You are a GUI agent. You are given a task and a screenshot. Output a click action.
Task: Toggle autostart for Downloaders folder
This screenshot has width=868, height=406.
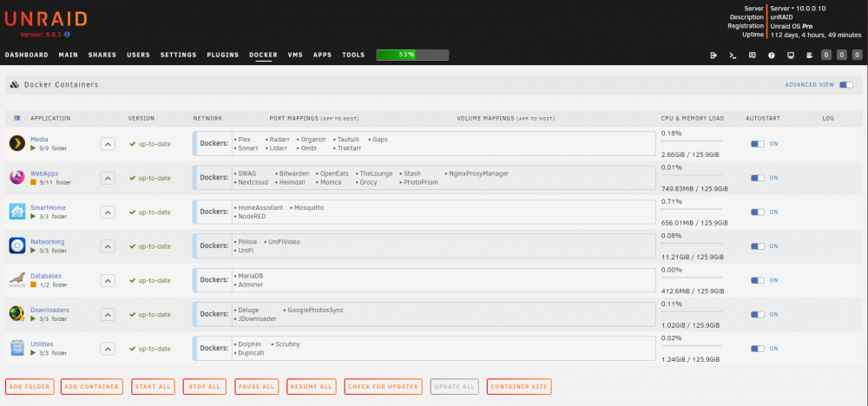[x=757, y=315]
